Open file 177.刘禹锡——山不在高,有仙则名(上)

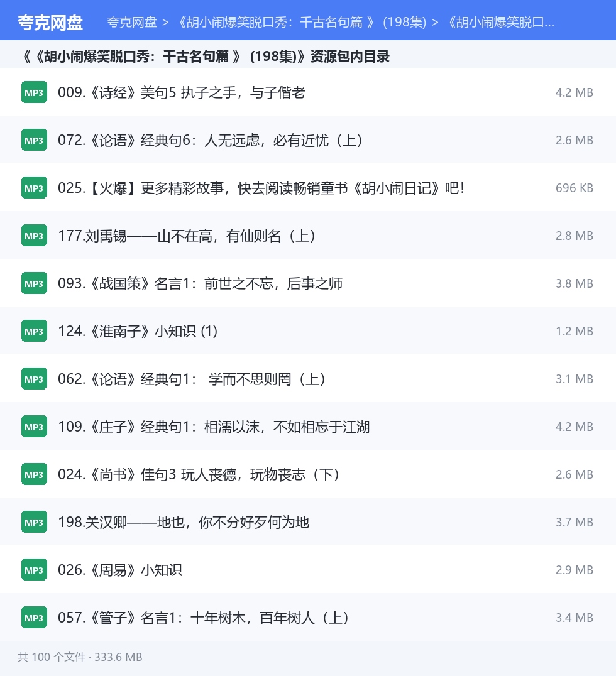click(x=187, y=236)
